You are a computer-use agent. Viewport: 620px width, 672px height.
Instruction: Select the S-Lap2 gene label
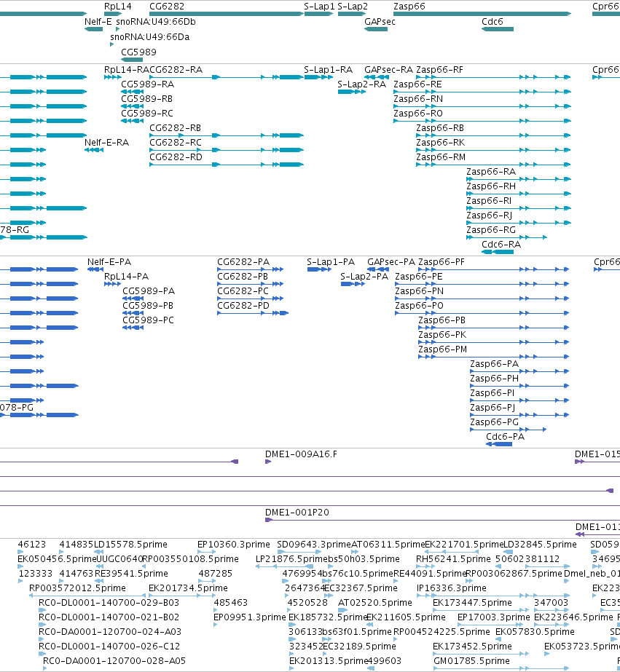tap(353, 7)
